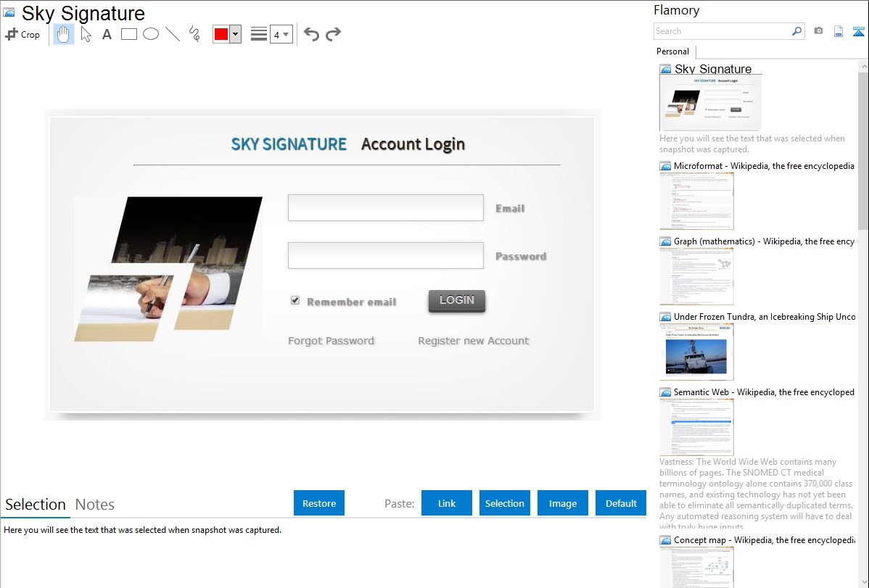Click the SKY SIGNATURE logo text

point(289,144)
